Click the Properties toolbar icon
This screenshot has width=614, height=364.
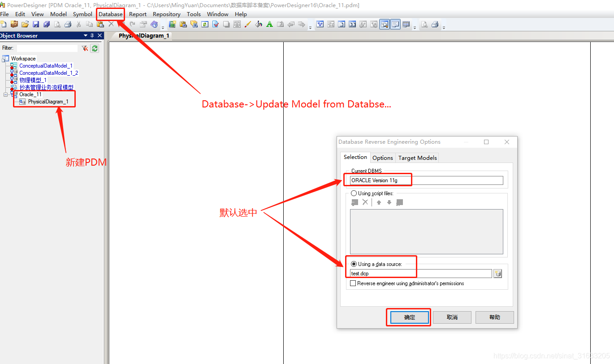143,24
